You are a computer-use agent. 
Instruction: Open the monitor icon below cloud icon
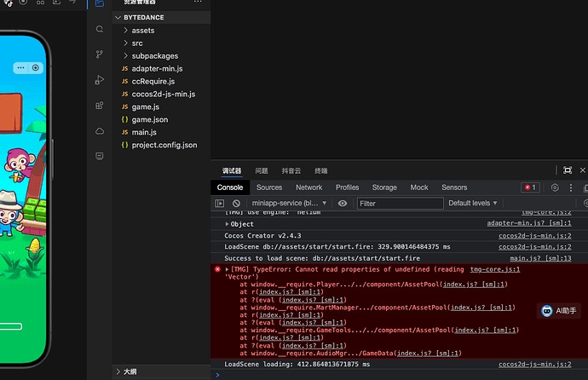click(x=100, y=156)
